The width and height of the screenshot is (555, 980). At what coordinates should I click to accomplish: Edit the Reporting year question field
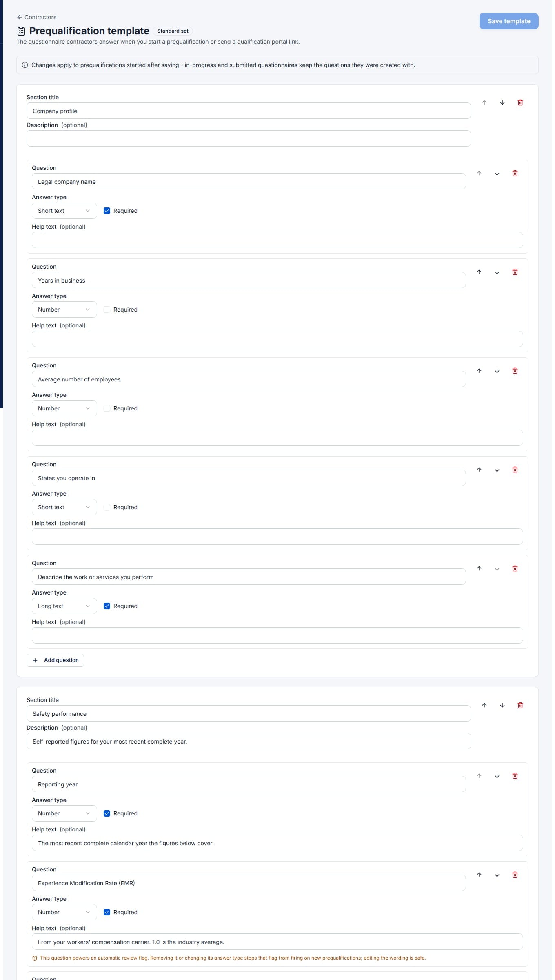(249, 784)
